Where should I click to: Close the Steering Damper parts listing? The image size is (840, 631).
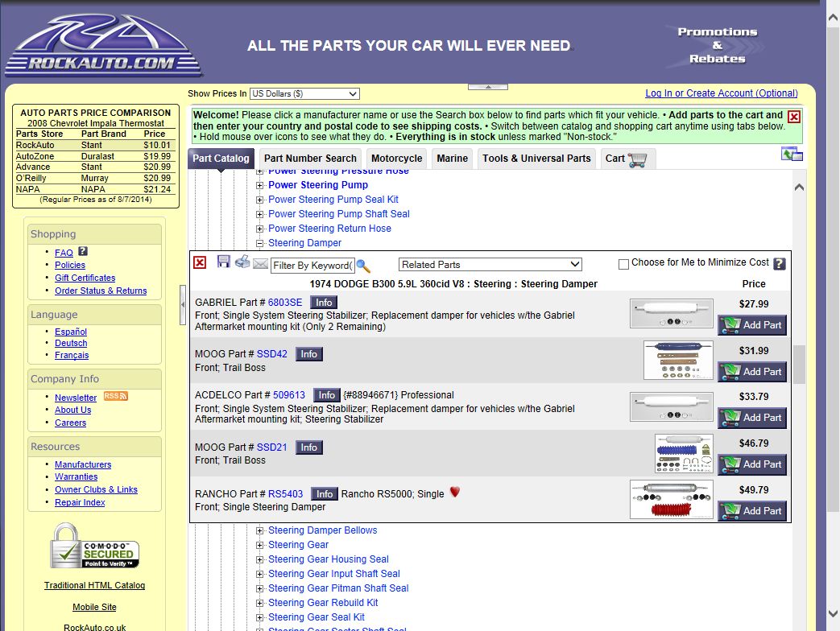(x=200, y=262)
